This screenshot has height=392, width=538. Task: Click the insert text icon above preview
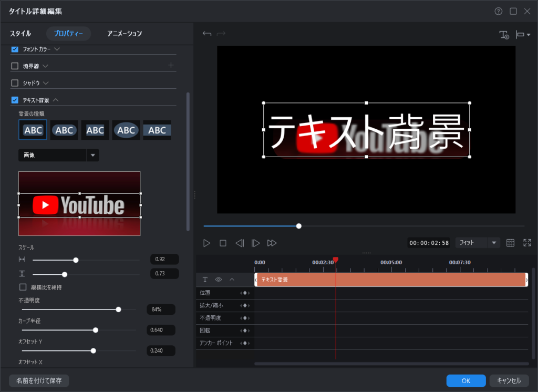click(x=504, y=35)
